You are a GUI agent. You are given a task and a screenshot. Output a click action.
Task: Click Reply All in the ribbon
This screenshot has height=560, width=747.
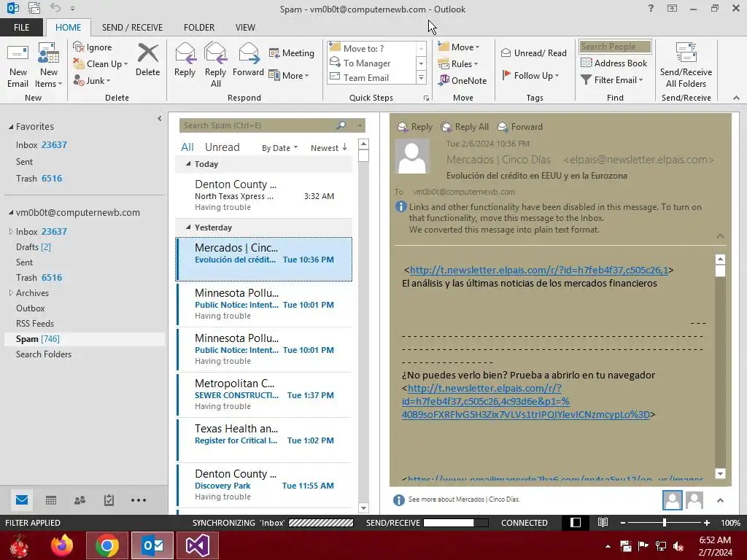pyautogui.click(x=215, y=65)
